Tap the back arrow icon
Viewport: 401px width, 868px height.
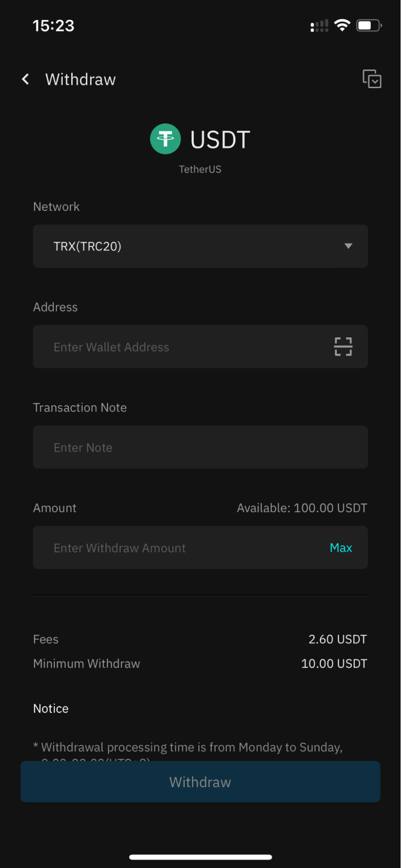(26, 79)
